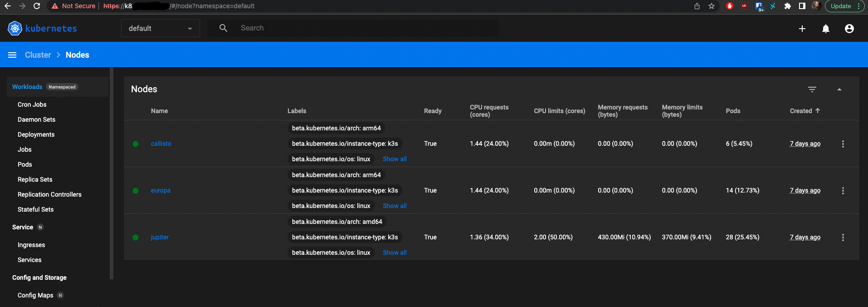Click the browser forward arrow
This screenshot has width=868, height=307.
[22, 6]
